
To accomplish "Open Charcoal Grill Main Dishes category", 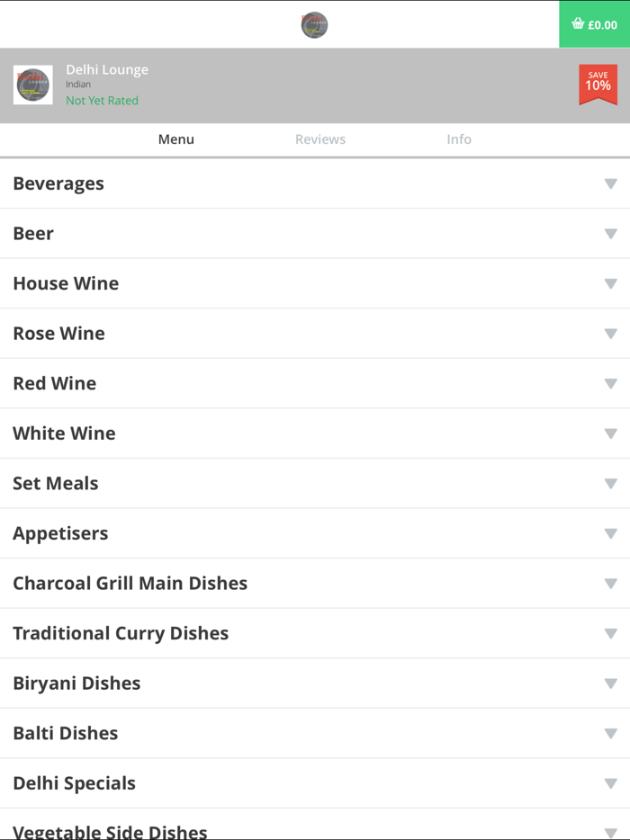I will point(130,583).
